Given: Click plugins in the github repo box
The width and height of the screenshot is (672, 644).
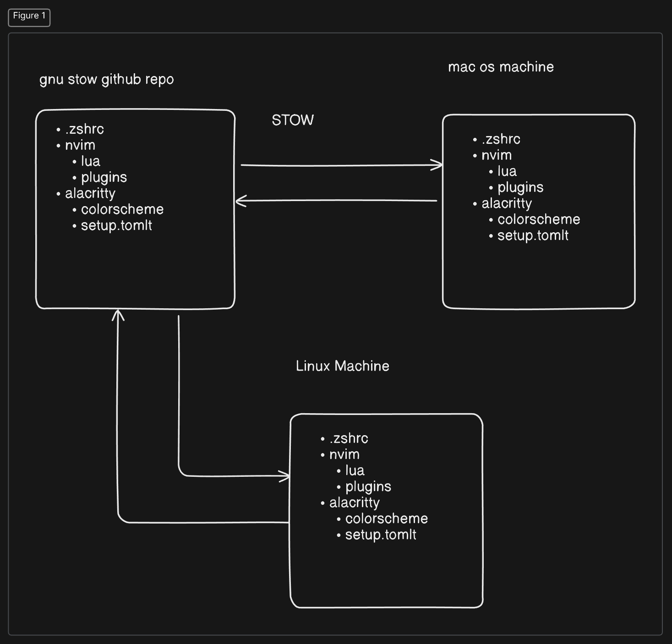Looking at the screenshot, I should pyautogui.click(x=104, y=178).
